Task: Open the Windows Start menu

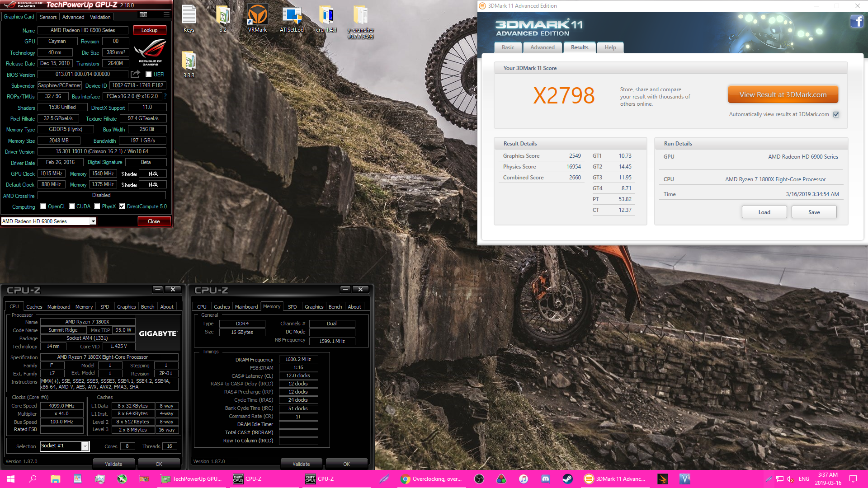Action: point(11,479)
